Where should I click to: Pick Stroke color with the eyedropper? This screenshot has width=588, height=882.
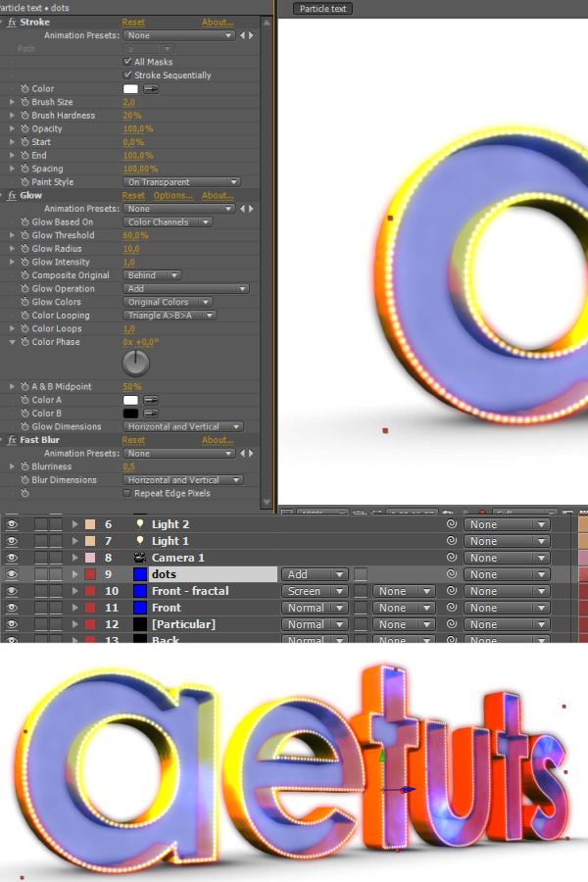(151, 89)
